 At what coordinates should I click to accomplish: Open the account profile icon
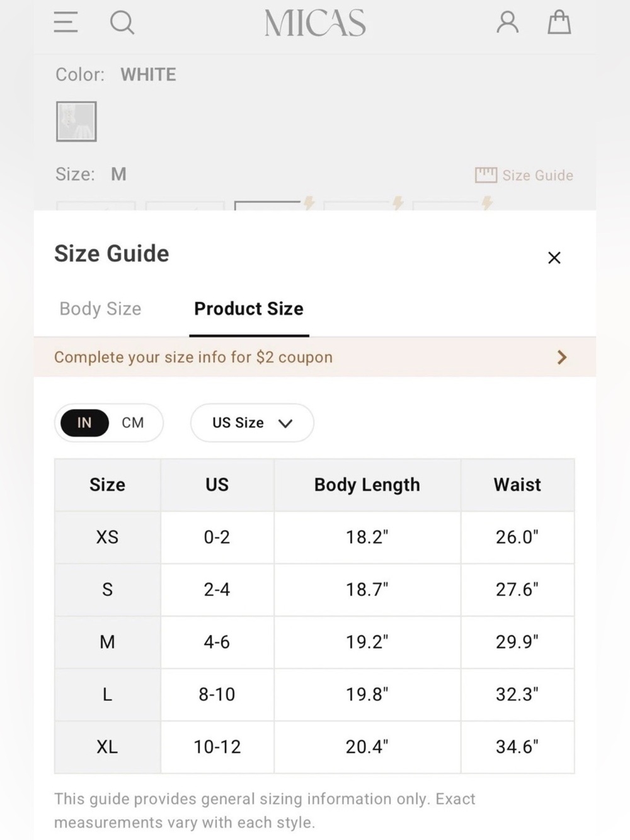[508, 22]
